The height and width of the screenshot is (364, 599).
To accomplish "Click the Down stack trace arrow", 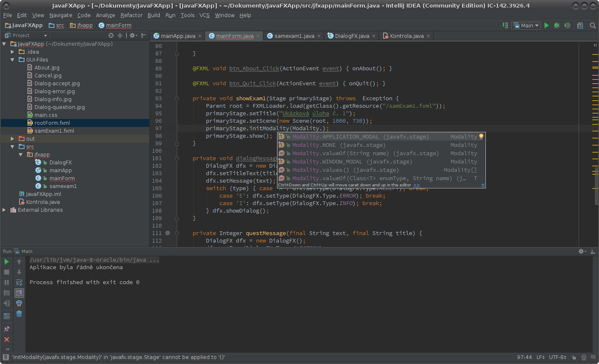I will click(x=19, y=272).
